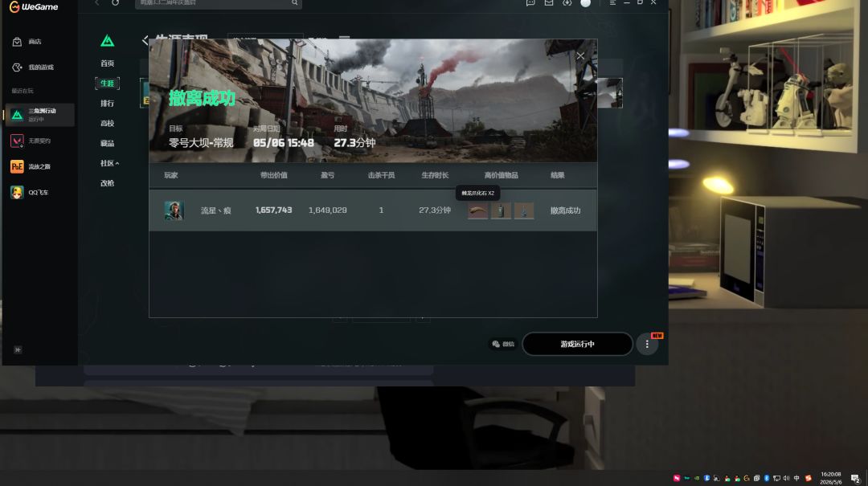Open the chat messages icon in title bar

click(530, 2)
